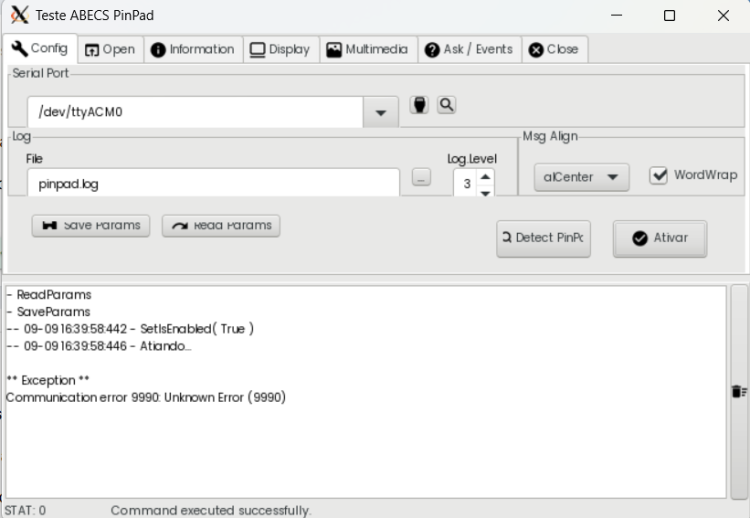
Task: Toggle the WordWrap checkbox
Action: 659,176
